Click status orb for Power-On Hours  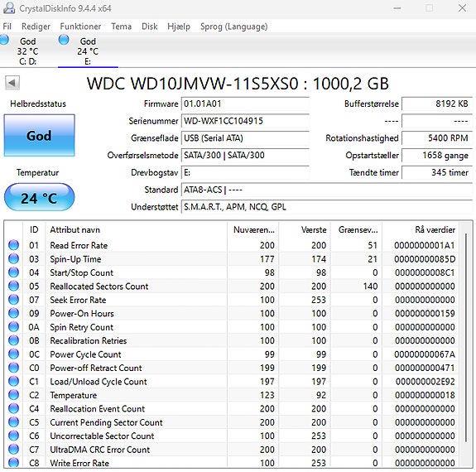pyautogui.click(x=13, y=313)
